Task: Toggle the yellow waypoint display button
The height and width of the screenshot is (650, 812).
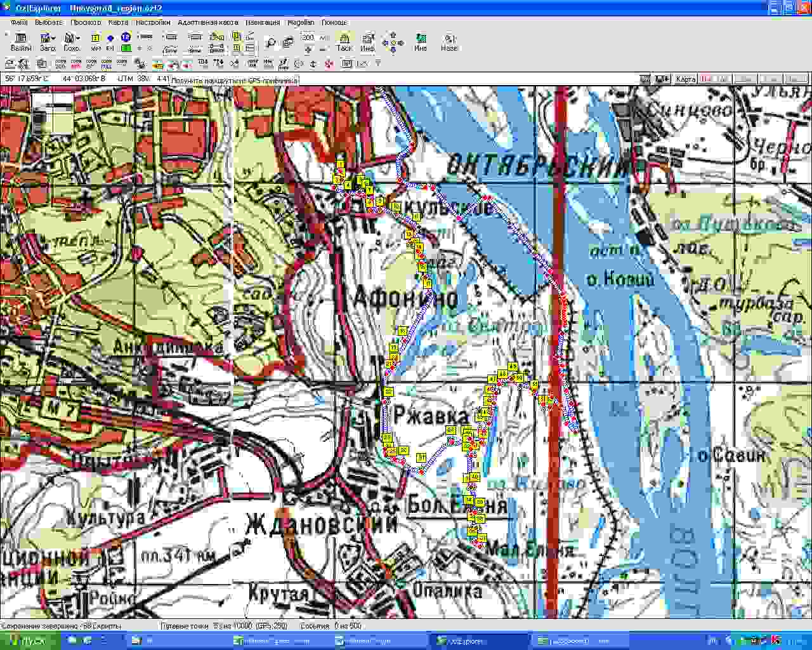Action: point(95,38)
